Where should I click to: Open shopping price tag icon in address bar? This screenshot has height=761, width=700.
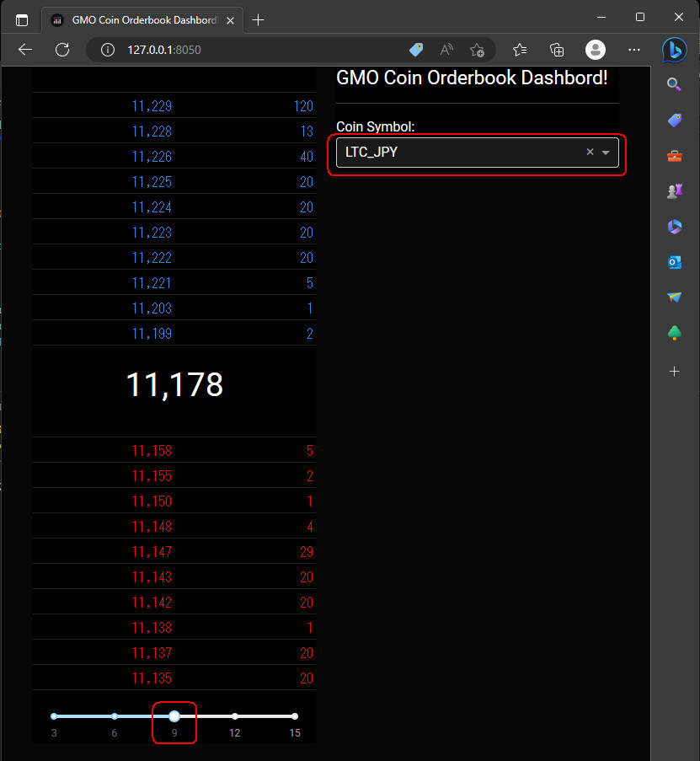click(x=416, y=50)
